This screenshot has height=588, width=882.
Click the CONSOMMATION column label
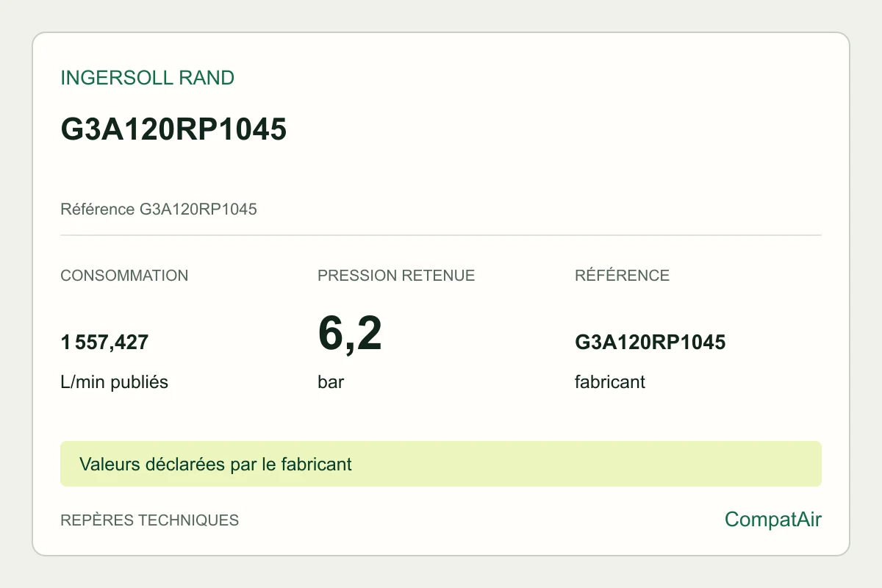[124, 276]
